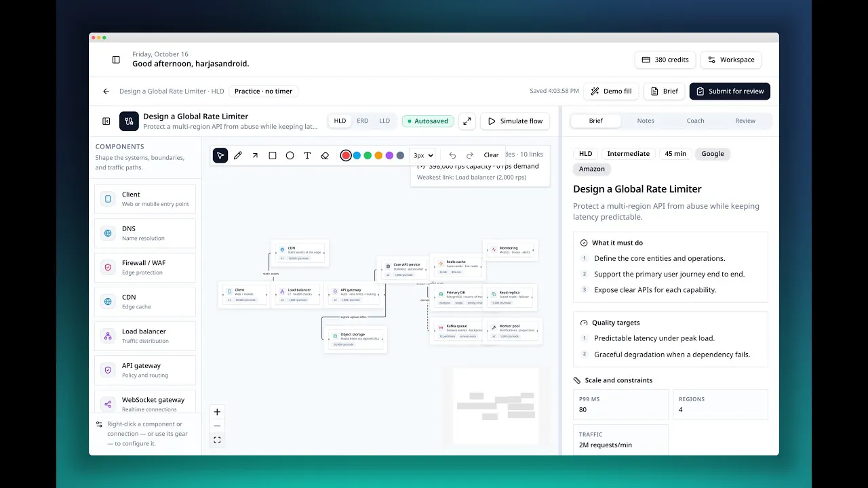Expand canvas to fullscreen
The image size is (868, 488).
[x=467, y=121]
